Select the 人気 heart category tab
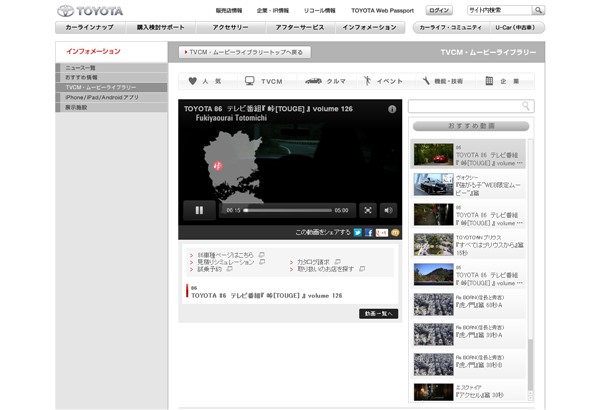This screenshot has height=410, width=600. (x=205, y=81)
